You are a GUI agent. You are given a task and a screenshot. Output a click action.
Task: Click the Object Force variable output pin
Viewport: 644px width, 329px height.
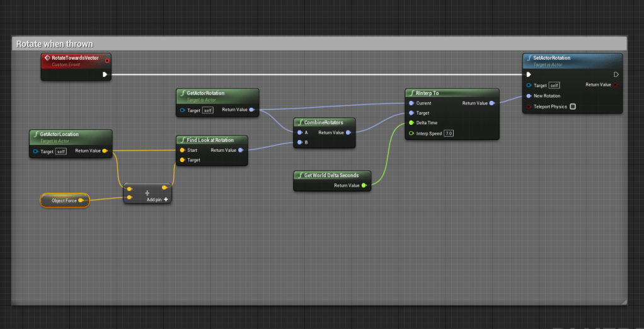point(81,200)
